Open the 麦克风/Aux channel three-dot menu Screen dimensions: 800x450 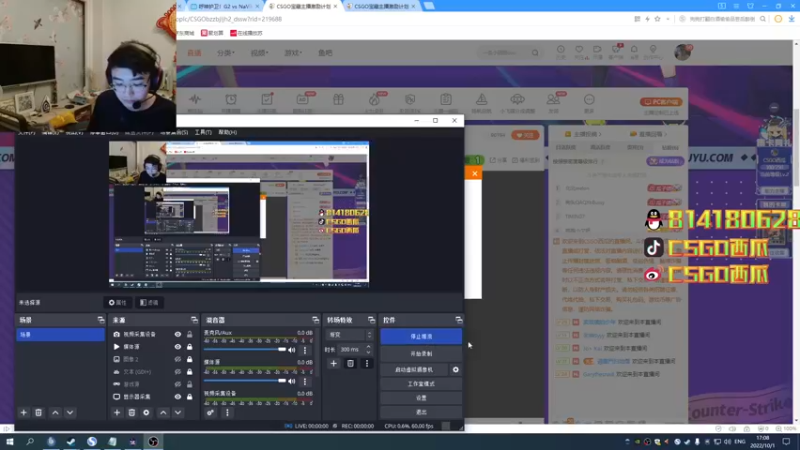tap(305, 350)
